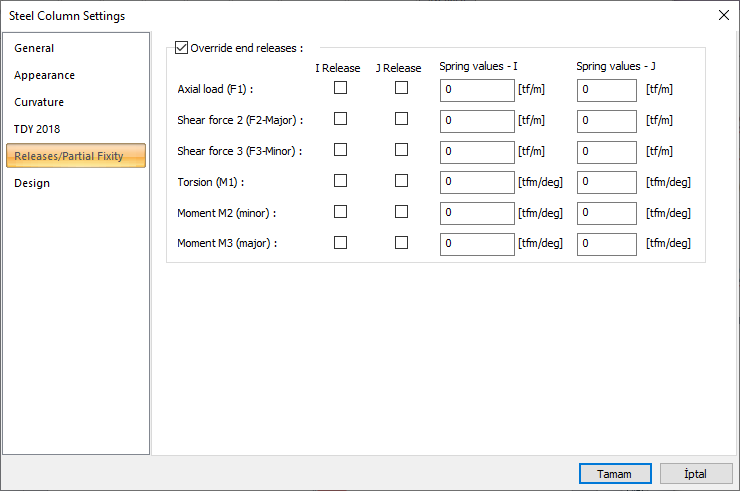Viewport: 740px width, 491px height.
Task: Select the Curvature tab
Action: 39,102
